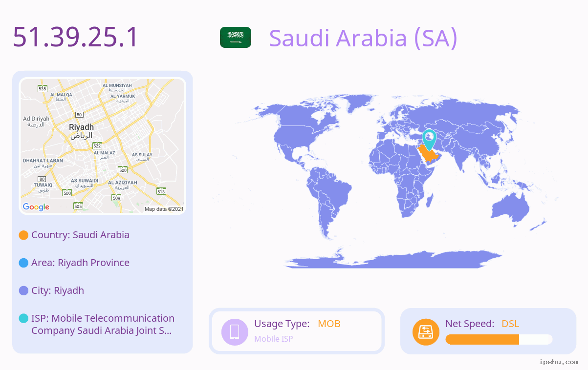Click the DHAHRAT LABAN label on map

click(43, 163)
